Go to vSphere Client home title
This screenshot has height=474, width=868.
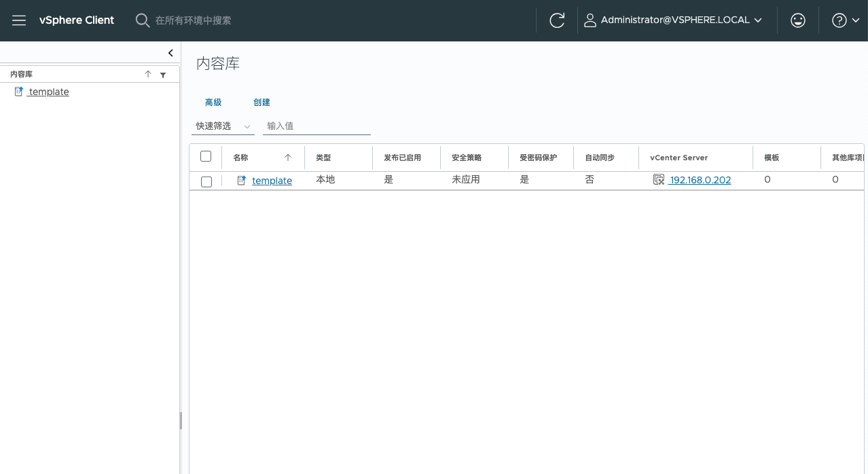coord(77,20)
